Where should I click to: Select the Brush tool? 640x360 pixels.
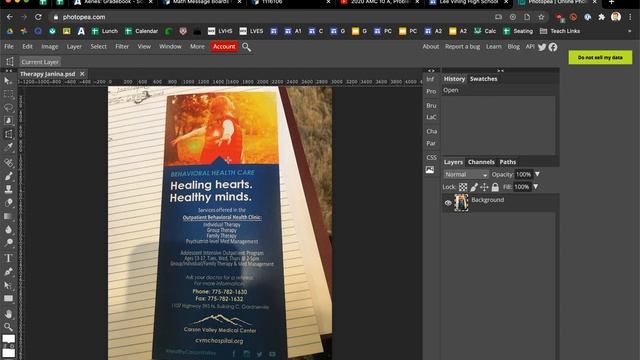[8, 176]
